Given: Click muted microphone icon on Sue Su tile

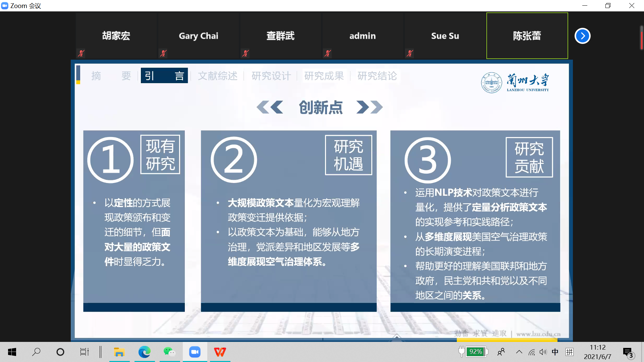Looking at the screenshot, I should (x=410, y=53).
